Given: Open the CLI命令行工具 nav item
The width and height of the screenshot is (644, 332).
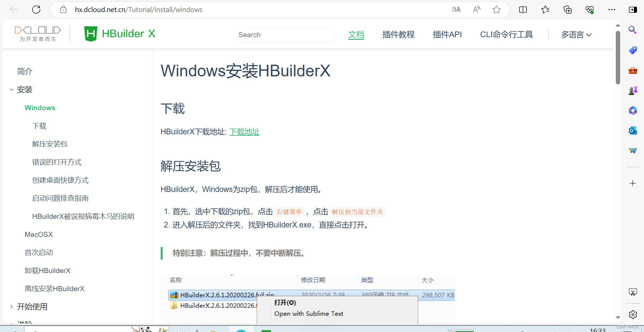Looking at the screenshot, I should [x=506, y=35].
